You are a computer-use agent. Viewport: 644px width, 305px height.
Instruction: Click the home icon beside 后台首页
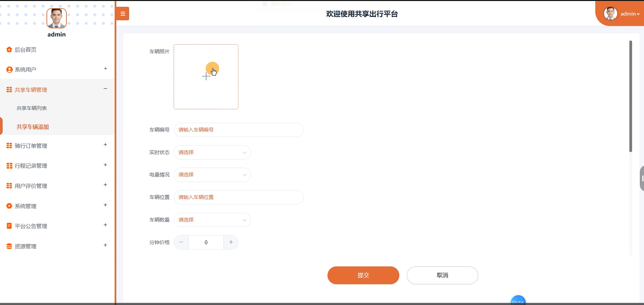pyautogui.click(x=9, y=50)
